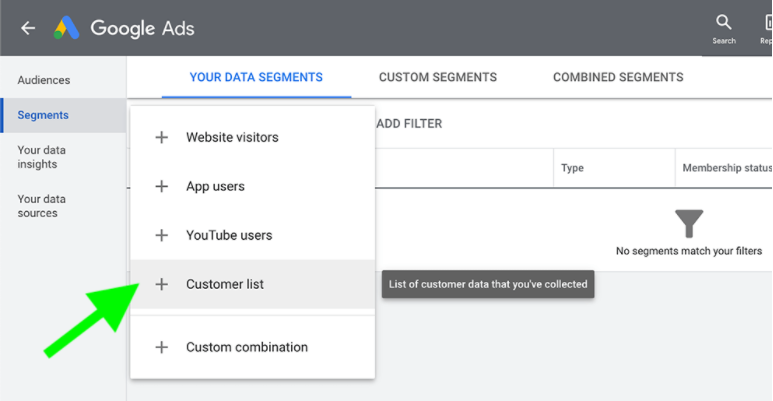Click the funnel filter icon
Viewport: 773px width, 401px height.
coord(689,223)
